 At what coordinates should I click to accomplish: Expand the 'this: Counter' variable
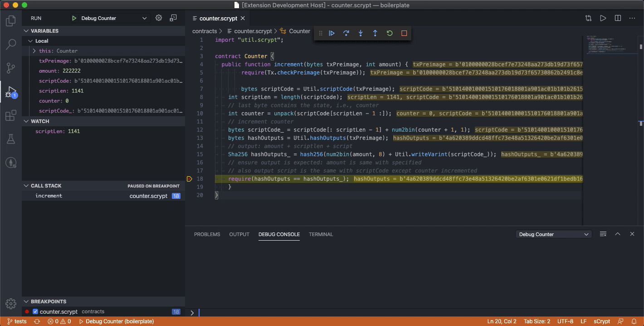[34, 51]
